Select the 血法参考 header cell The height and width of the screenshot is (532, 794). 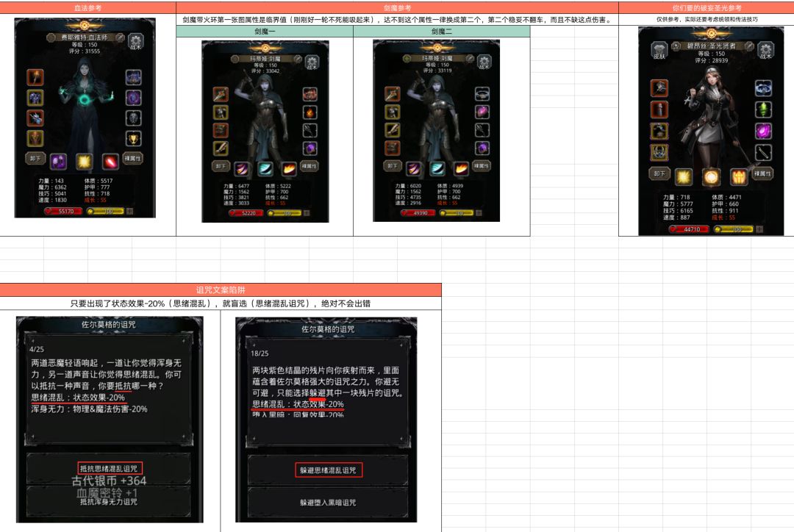click(x=88, y=7)
